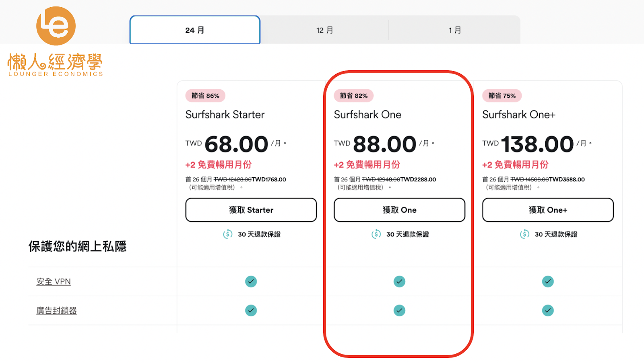644x363 pixels.
Task: Click the 節省 75% badge
Action: tap(502, 96)
